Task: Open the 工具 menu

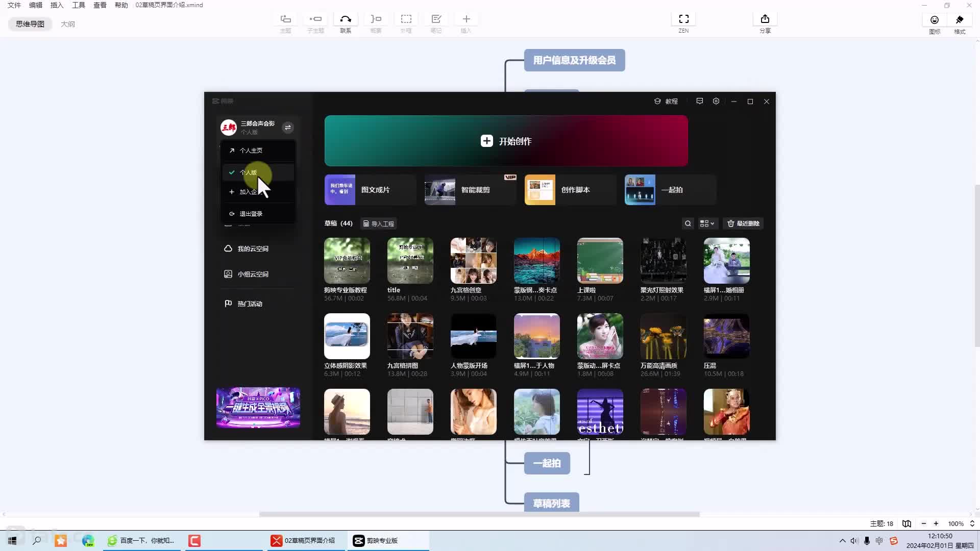Action: coord(79,5)
